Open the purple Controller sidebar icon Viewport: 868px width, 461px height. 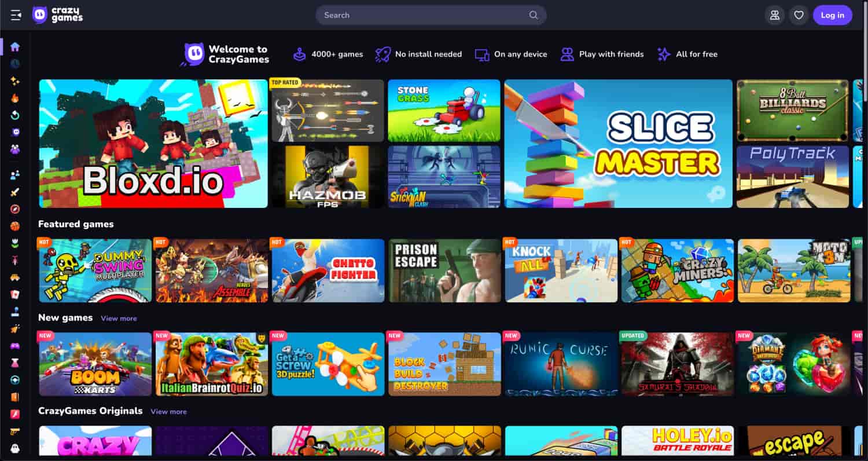tap(15, 346)
